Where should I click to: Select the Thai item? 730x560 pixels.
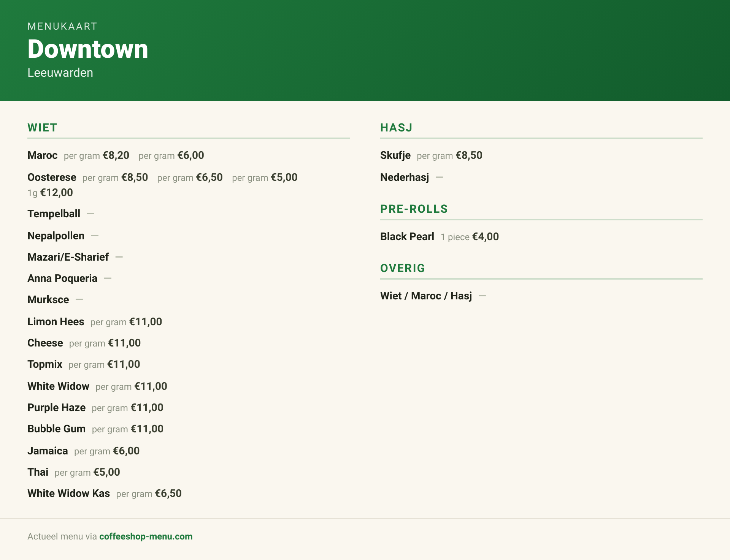(38, 472)
